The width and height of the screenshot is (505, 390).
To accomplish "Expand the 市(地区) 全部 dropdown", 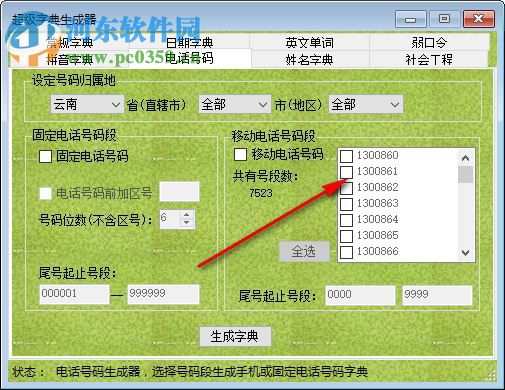I will click(x=366, y=104).
